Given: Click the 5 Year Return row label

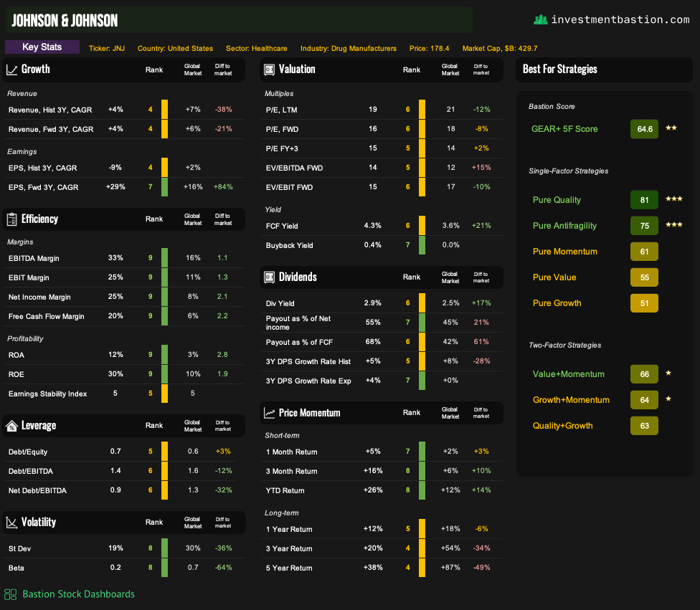Looking at the screenshot, I should (289, 568).
